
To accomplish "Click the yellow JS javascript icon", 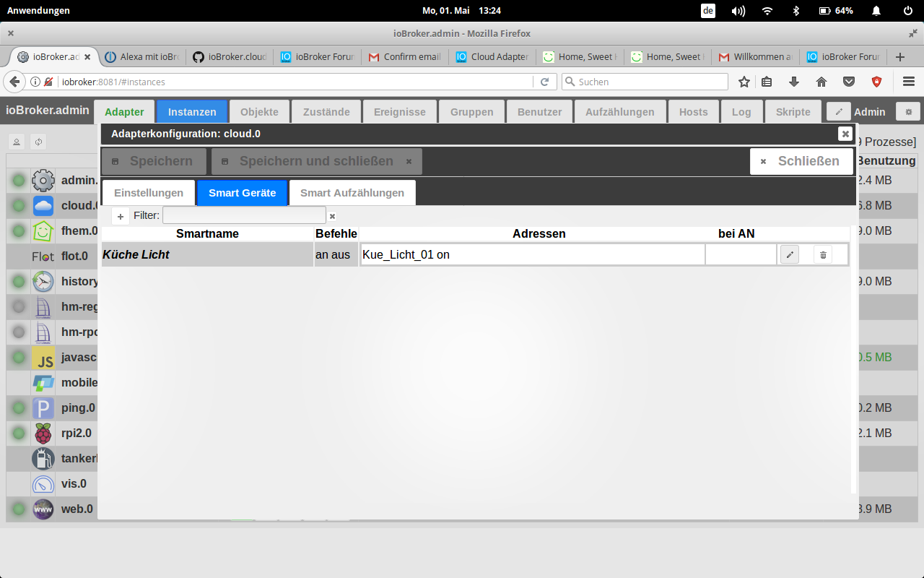I will point(43,358).
